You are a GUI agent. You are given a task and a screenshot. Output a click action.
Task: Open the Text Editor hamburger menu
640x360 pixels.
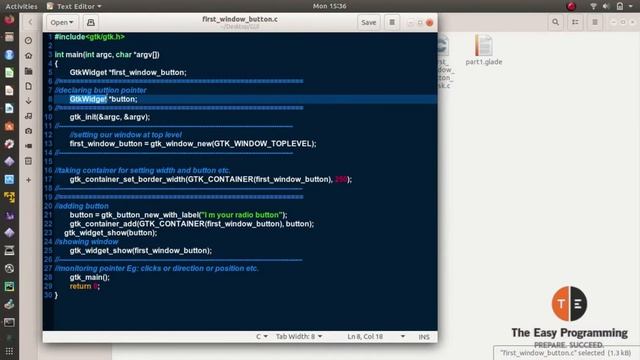click(x=392, y=22)
